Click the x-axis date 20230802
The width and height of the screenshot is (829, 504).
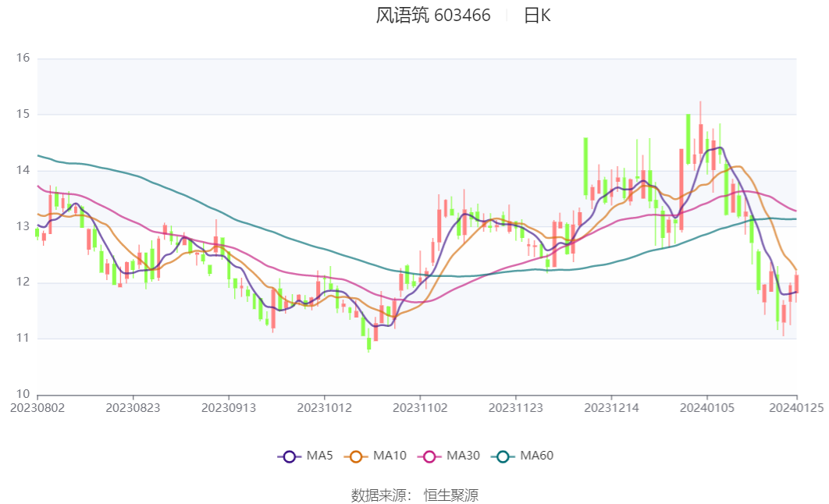37,408
